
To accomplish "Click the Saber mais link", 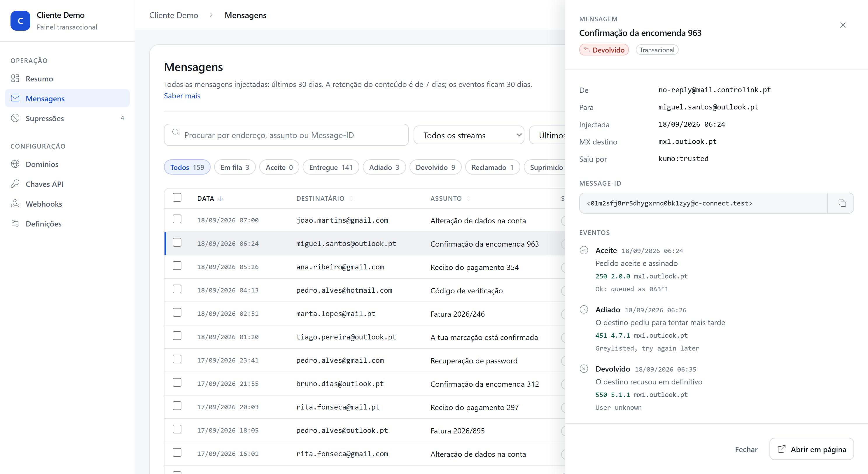I will pos(182,96).
